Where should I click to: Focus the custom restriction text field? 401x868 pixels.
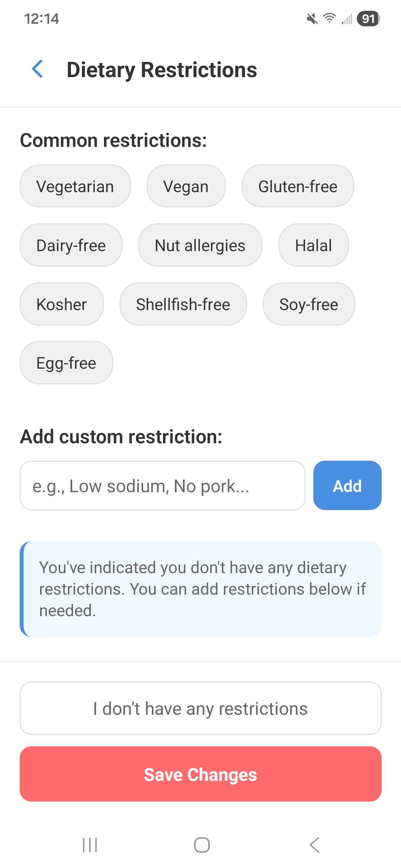tap(163, 486)
